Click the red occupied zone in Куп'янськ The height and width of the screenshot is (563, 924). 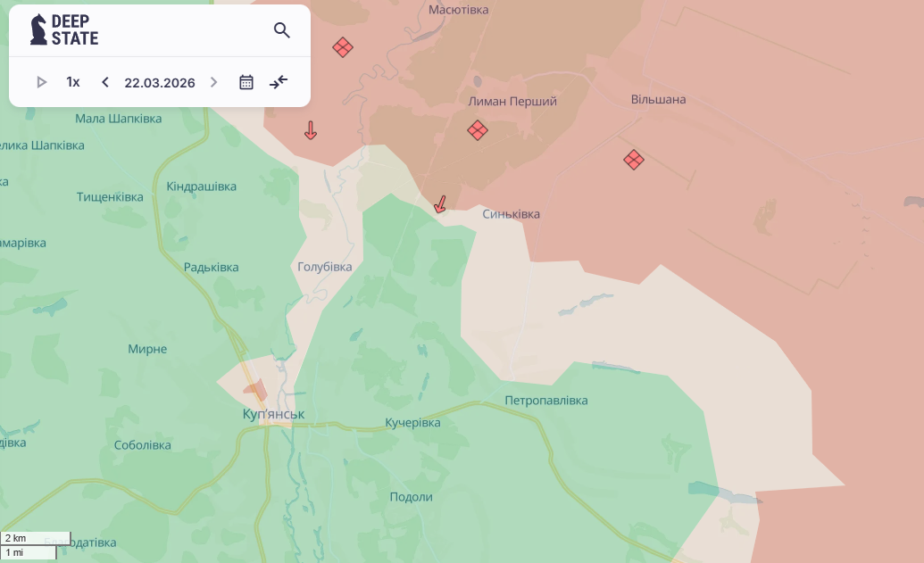coord(255,390)
